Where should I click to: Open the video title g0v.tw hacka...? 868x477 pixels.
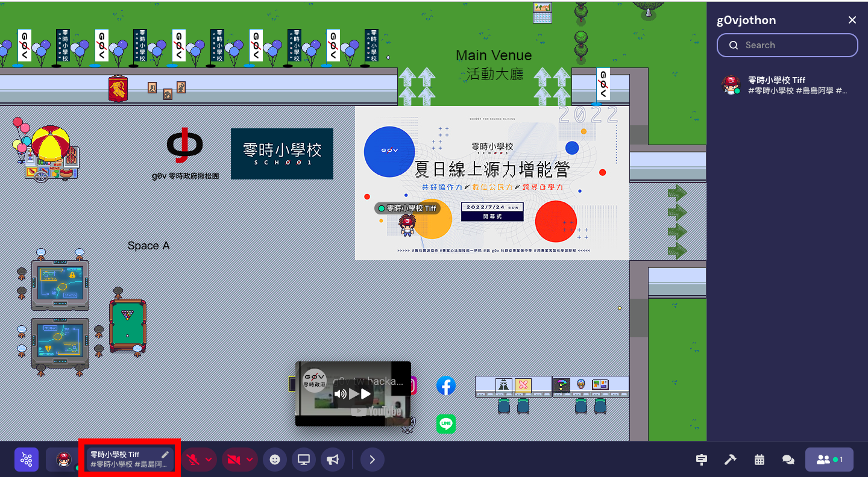point(368,381)
